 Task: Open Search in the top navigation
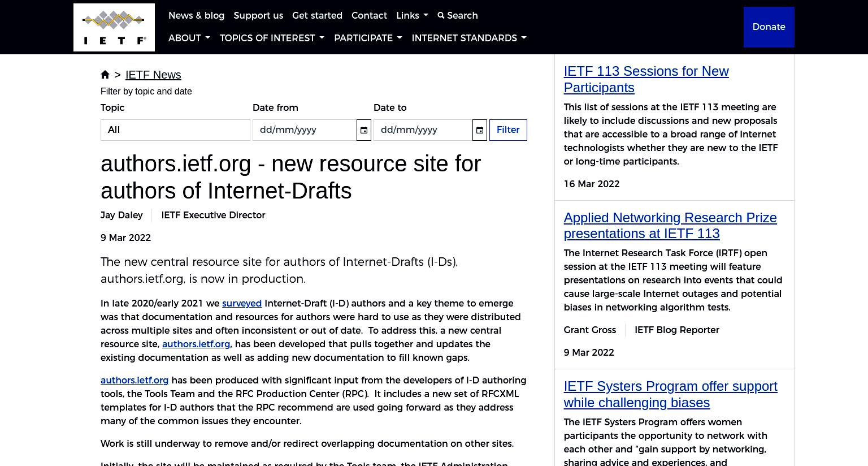(458, 15)
